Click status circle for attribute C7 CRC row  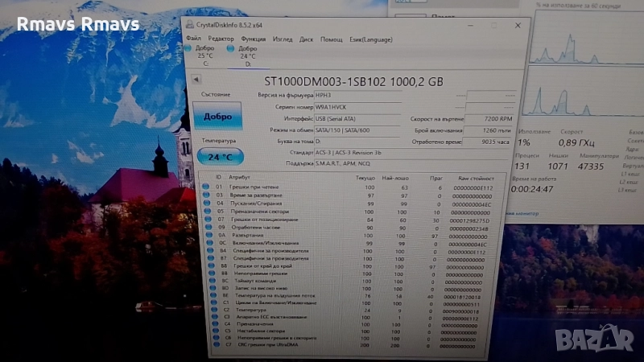(x=206, y=344)
